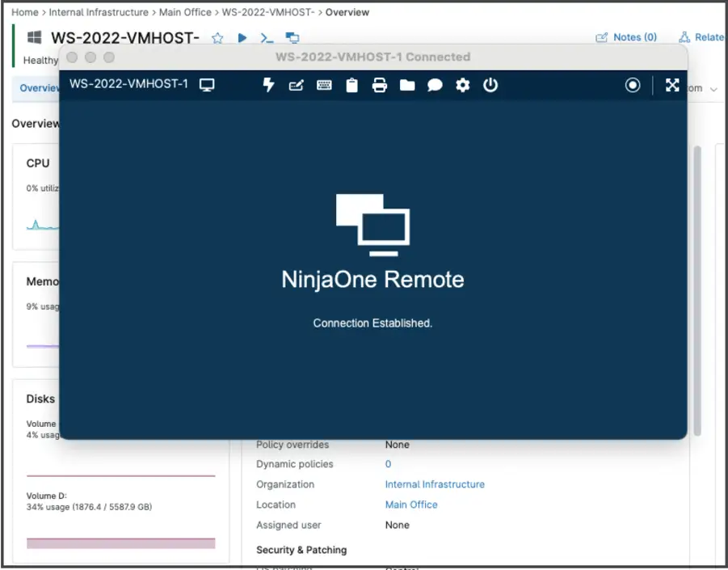Start session recording with the record icon
Viewport: 728px width, 570px height.
coord(633,85)
